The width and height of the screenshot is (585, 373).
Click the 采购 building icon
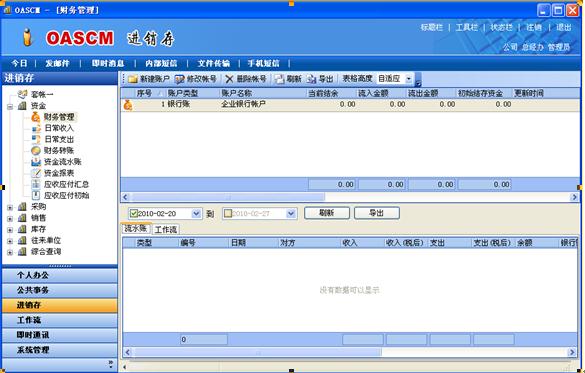22,207
